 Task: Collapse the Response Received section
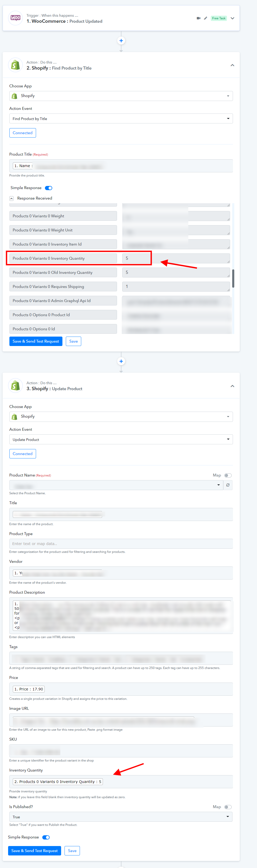pos(11,198)
